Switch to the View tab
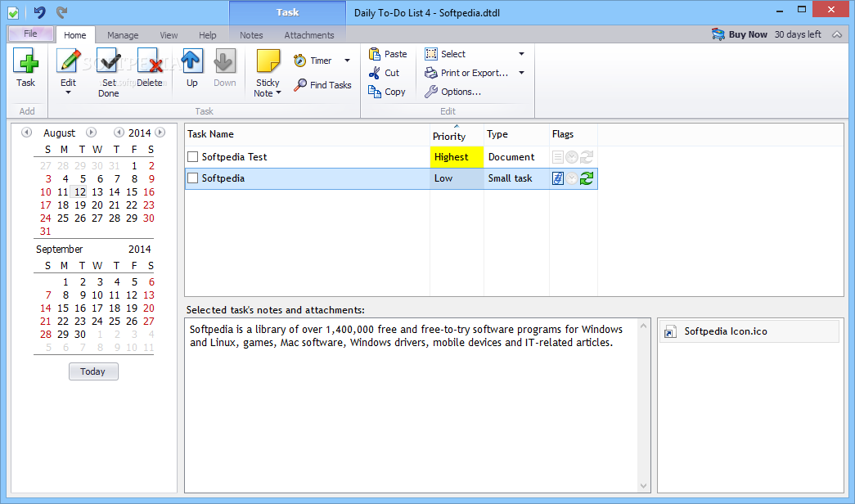Viewport: 855px width, 504px height. pyautogui.click(x=169, y=35)
